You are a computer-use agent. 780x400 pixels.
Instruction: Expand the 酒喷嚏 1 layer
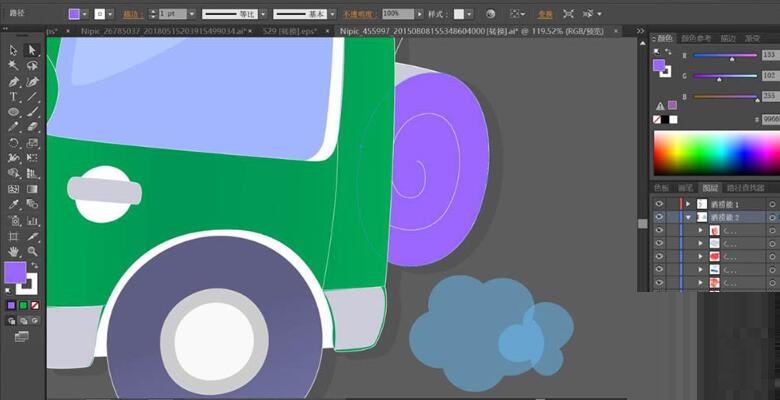coord(688,204)
